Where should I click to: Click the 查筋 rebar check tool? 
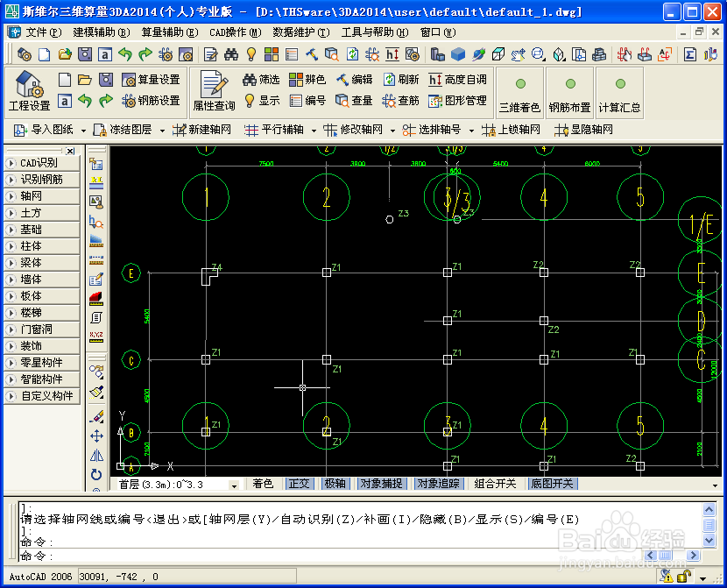[x=401, y=100]
